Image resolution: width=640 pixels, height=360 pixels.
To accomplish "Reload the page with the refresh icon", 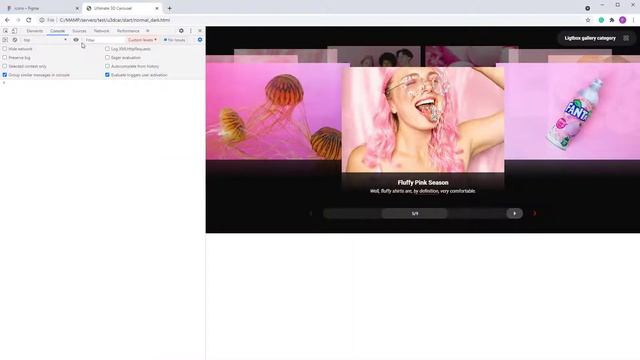I will click(29, 20).
